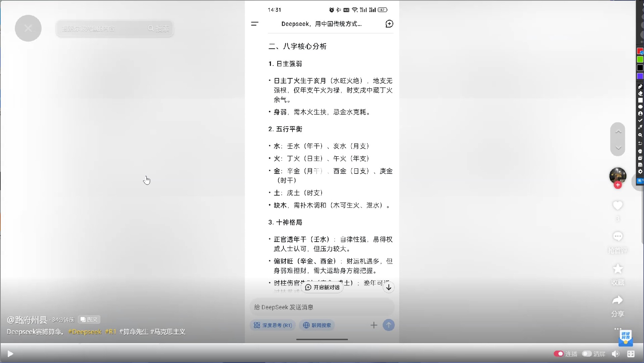Share the post with the arrow icon
The image size is (644, 363).
618,300
